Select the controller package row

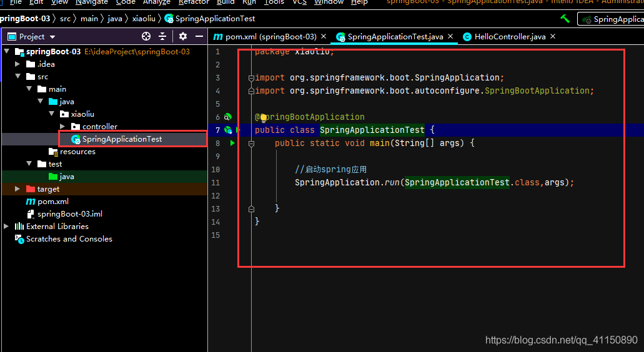[x=100, y=126]
